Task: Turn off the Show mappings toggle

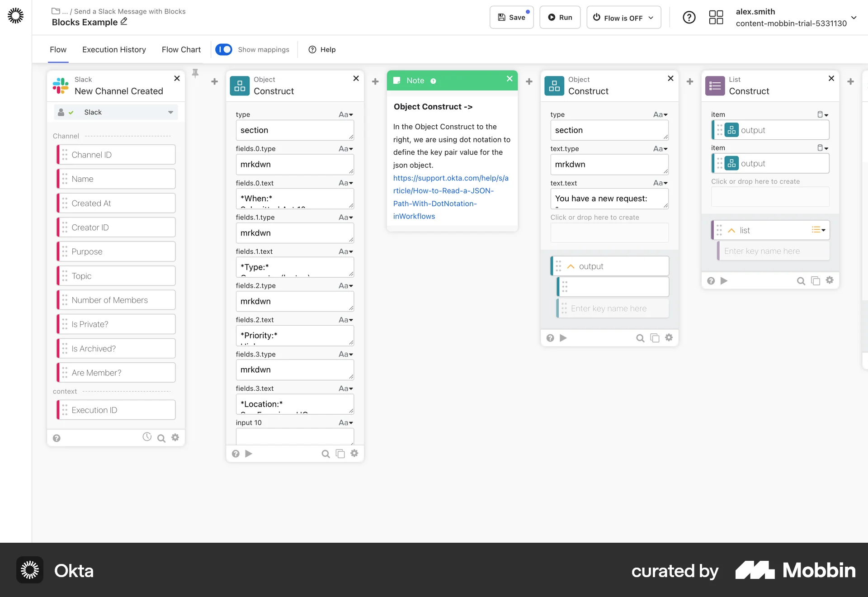Action: 224,49
